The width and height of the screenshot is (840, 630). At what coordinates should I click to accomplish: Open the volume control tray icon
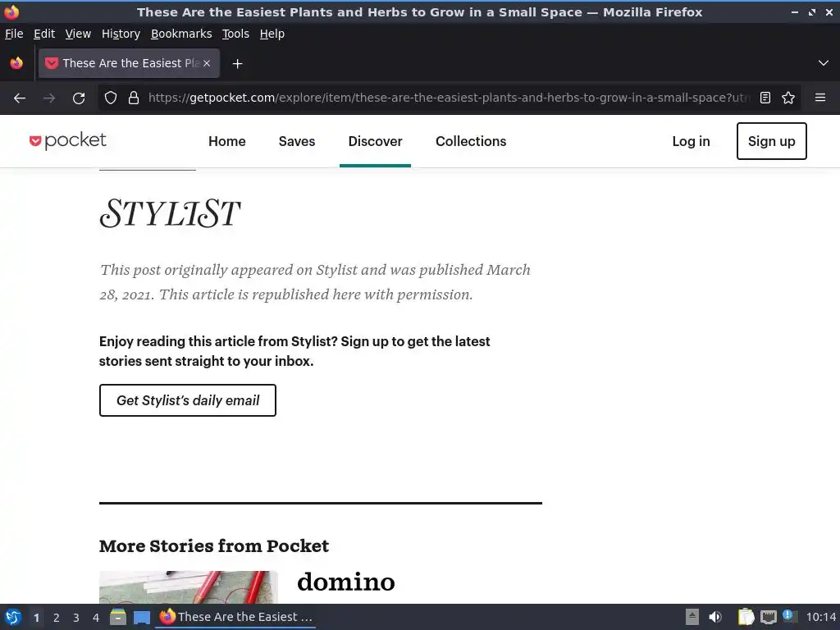tap(715, 617)
